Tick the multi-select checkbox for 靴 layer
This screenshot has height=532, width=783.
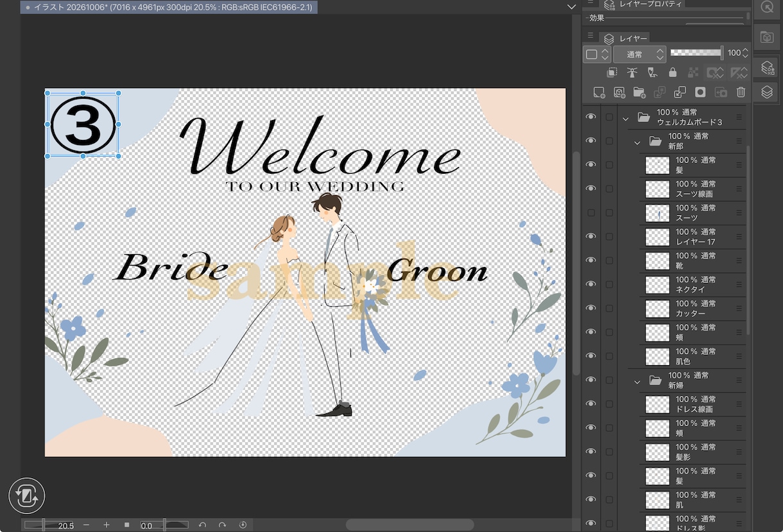click(609, 261)
